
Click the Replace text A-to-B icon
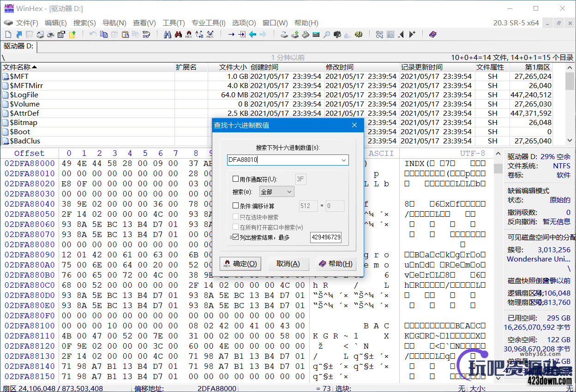click(x=199, y=35)
